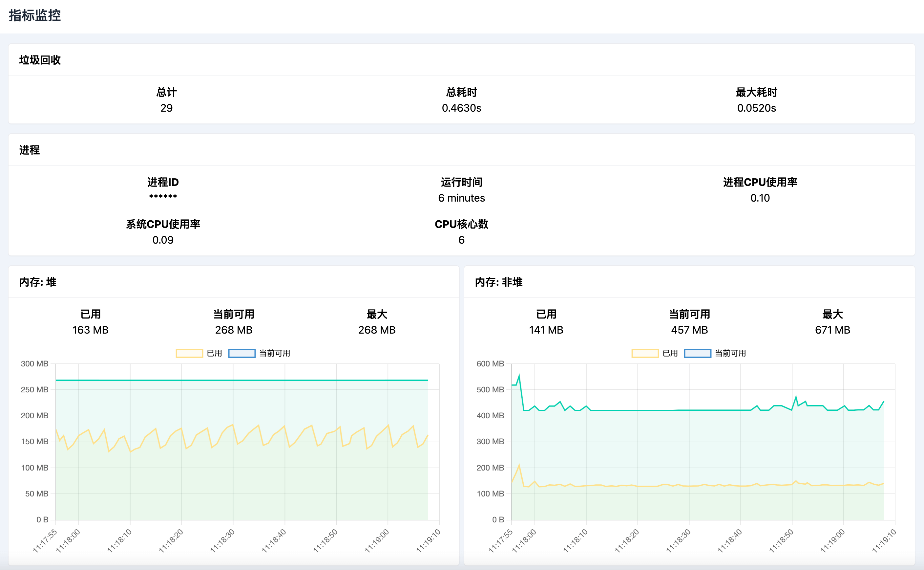Select heap 最大 value 268 MB
The height and width of the screenshot is (570, 924).
point(377,330)
